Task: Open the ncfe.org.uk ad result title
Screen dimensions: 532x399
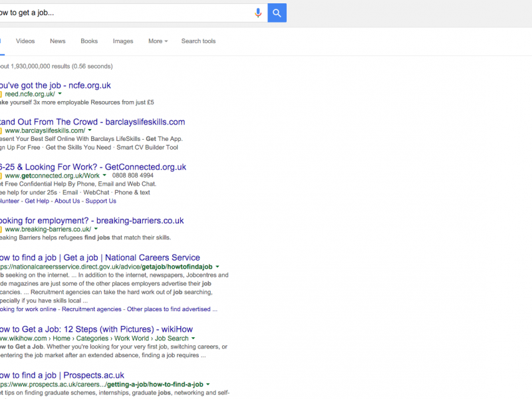Action: [x=55, y=85]
